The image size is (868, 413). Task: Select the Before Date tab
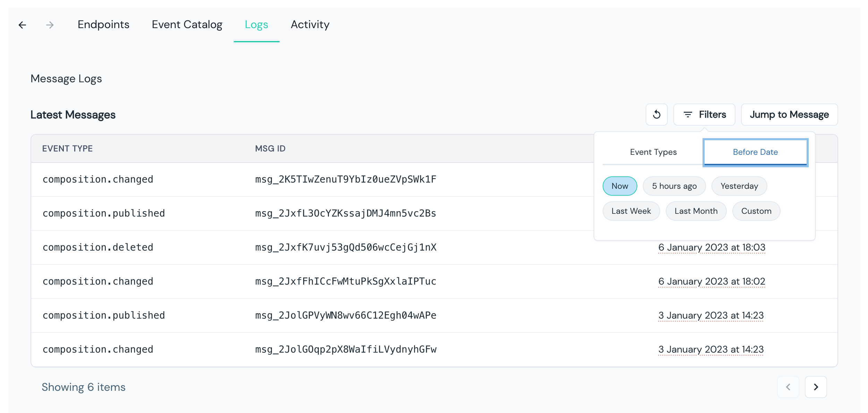(755, 152)
